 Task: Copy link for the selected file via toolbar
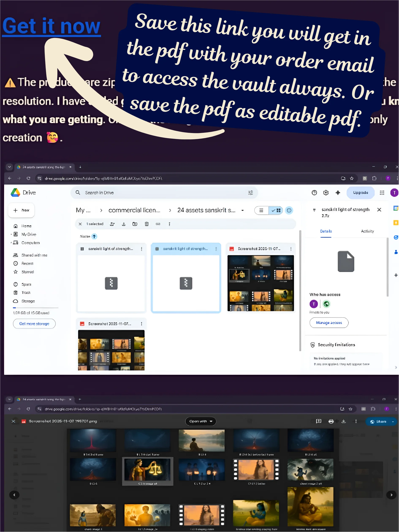coord(158,224)
